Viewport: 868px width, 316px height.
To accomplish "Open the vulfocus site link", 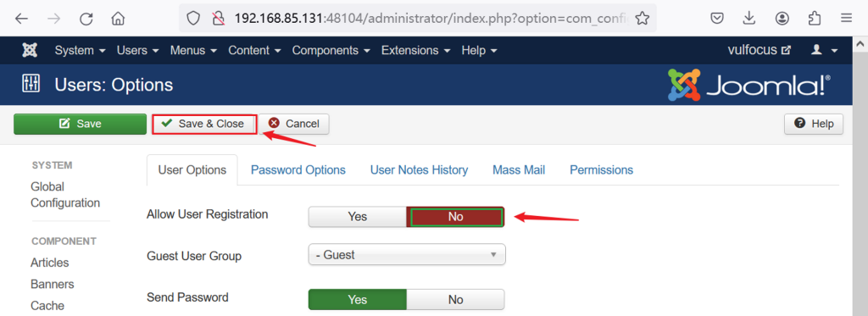I will pos(759,50).
